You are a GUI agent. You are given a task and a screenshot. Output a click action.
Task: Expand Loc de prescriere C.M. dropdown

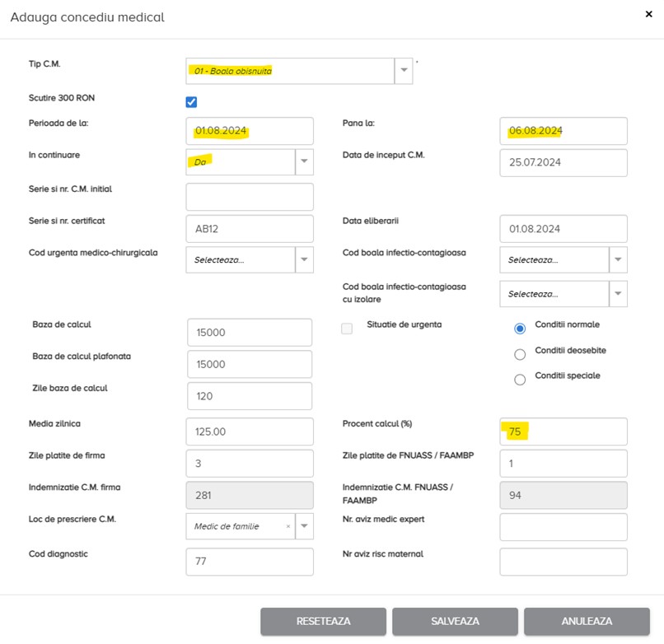pos(304,526)
